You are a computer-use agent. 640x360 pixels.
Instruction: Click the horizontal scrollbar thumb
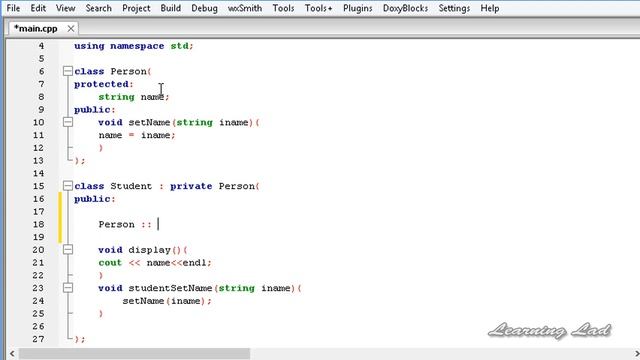pos(134,353)
